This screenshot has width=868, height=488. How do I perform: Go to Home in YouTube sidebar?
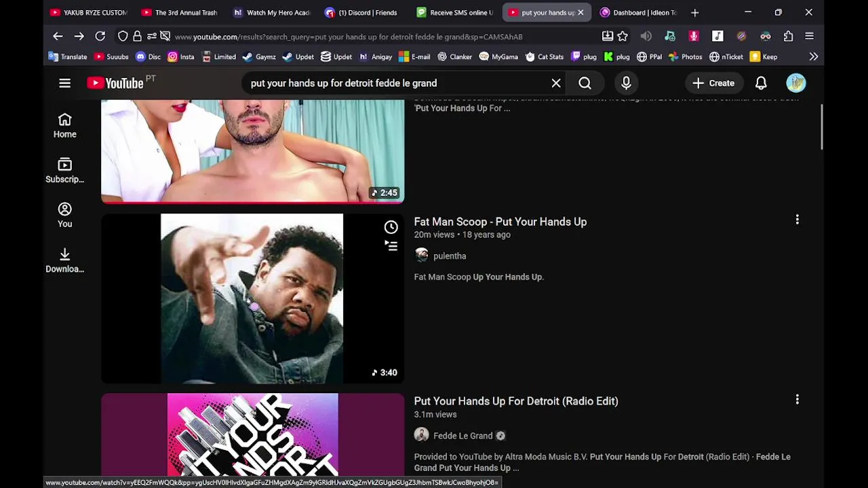pyautogui.click(x=64, y=125)
